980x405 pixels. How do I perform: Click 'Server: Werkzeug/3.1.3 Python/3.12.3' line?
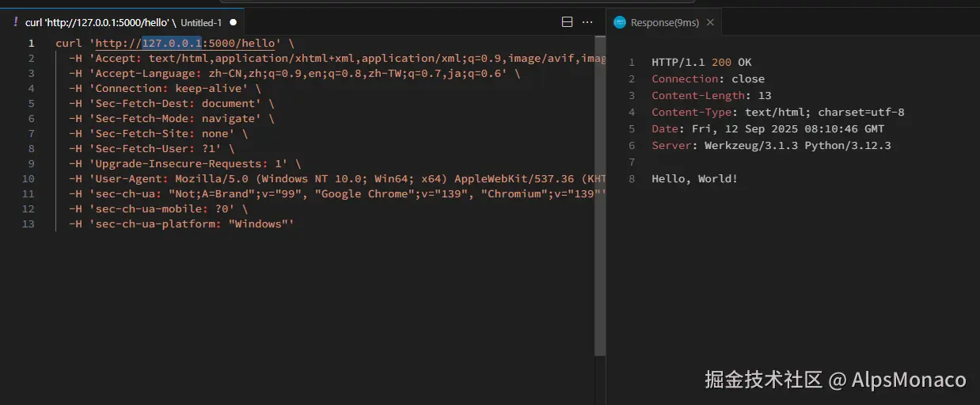pyautogui.click(x=771, y=145)
